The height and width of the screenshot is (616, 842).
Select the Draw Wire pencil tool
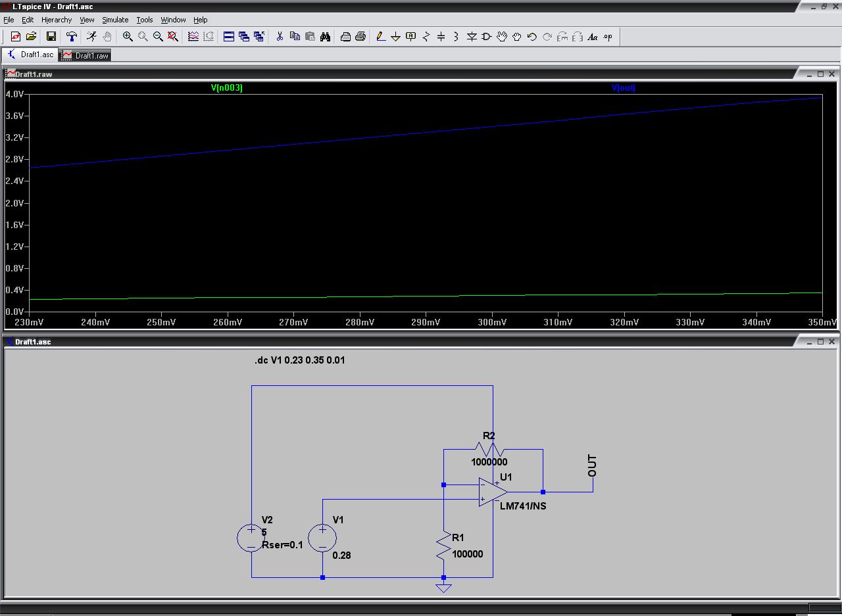point(380,37)
